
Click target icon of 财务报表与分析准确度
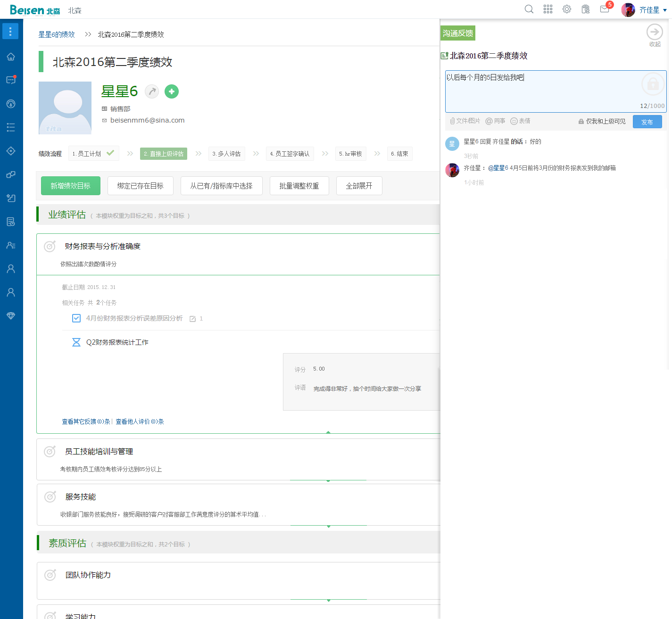tap(50, 246)
